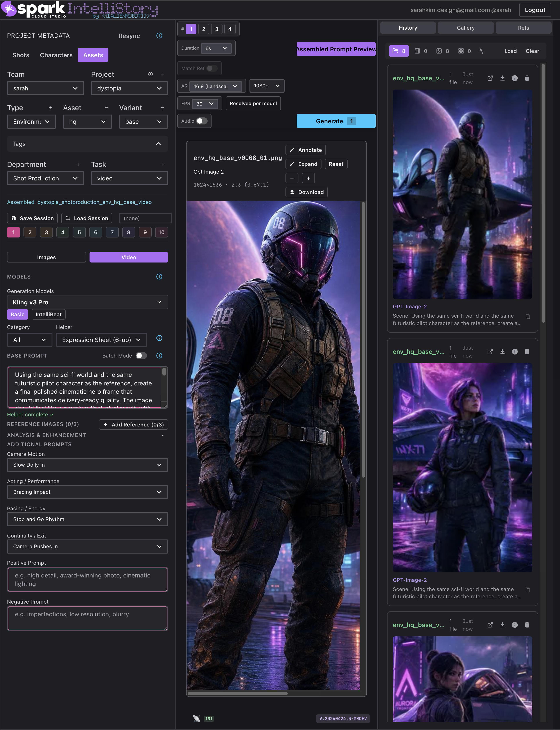Click the preview image vertical scrollbar
This screenshot has height=730, width=560.
[363, 340]
